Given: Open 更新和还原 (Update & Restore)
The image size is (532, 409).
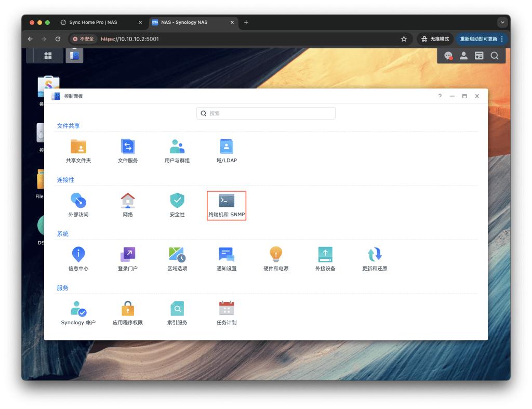Looking at the screenshot, I should pos(375,259).
